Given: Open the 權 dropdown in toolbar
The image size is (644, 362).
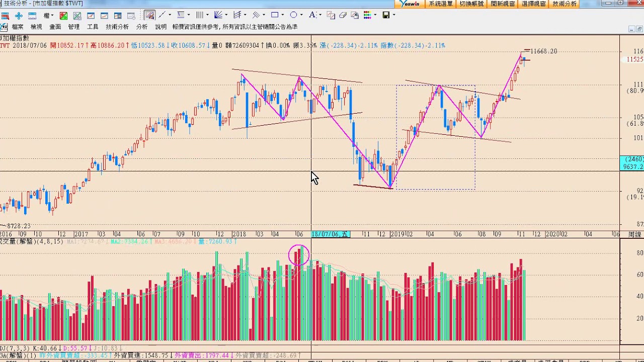Looking at the screenshot, I should click(x=48, y=16).
